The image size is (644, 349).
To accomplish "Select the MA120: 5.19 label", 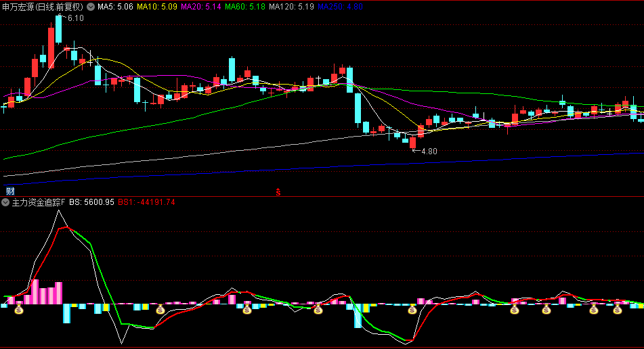I will tap(292, 7).
